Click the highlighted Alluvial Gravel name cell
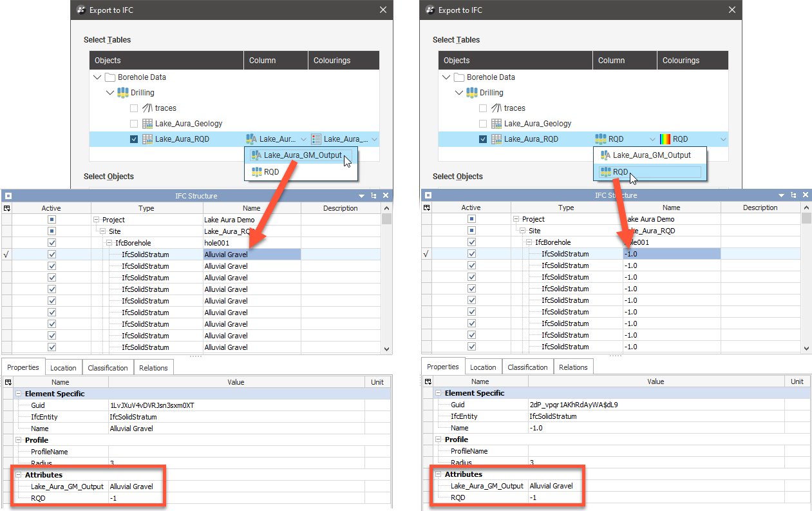812x511 pixels. [x=251, y=255]
